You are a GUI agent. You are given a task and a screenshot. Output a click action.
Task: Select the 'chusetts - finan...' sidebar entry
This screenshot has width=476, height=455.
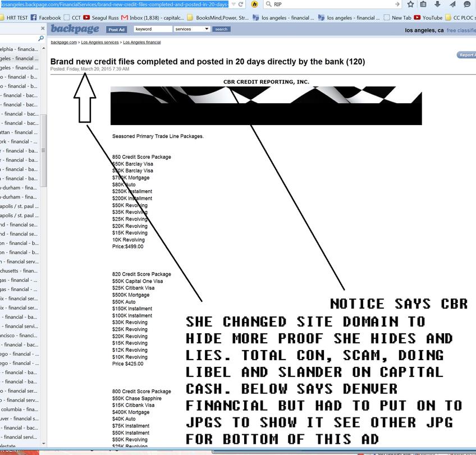click(20, 270)
